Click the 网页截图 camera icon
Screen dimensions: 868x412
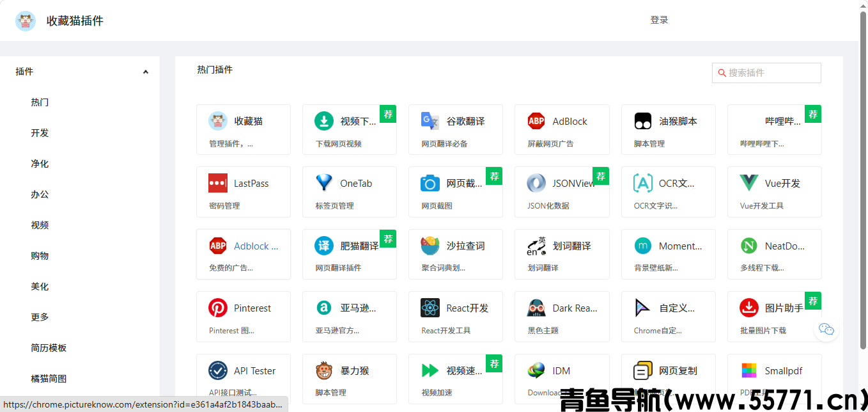430,183
